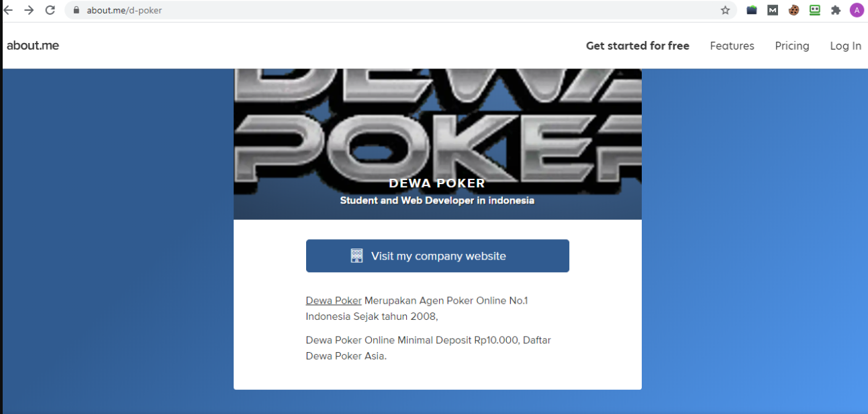
Task: Reload the about.me page
Action: [50, 10]
